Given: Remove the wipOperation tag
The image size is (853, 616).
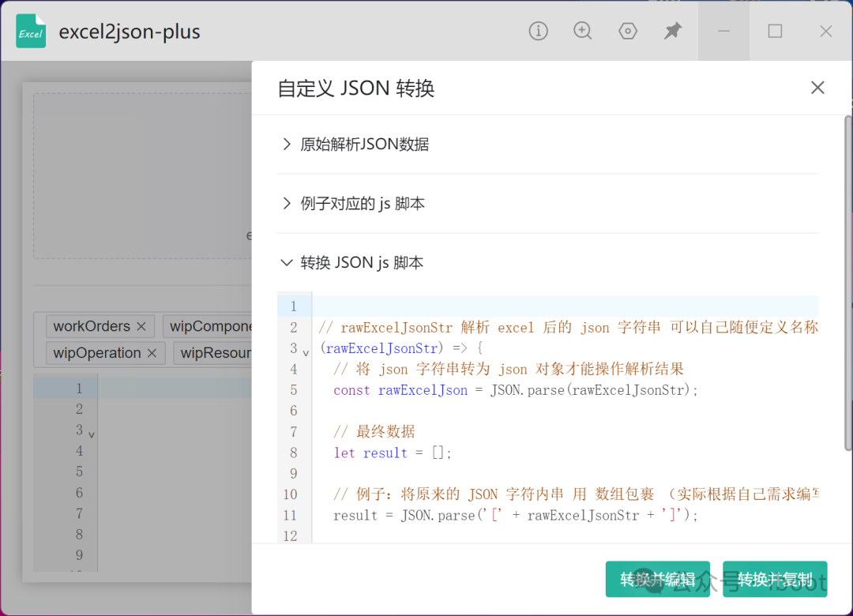Looking at the screenshot, I should coord(152,353).
